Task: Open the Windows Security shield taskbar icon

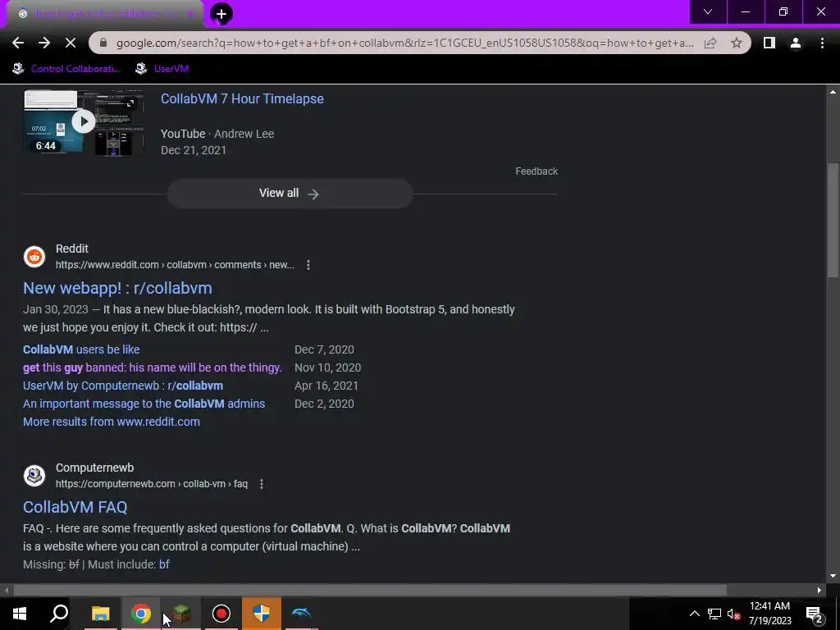Action: 262,614
